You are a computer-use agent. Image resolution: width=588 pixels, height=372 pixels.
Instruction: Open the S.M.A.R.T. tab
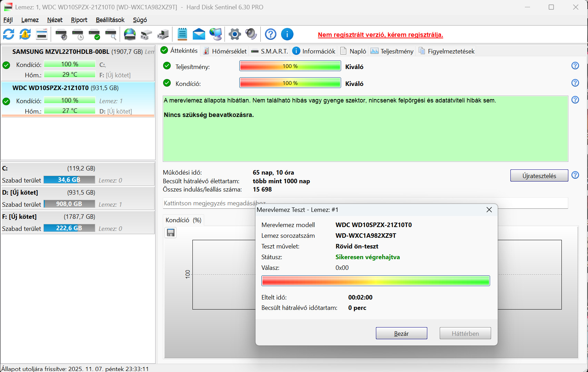[270, 51]
